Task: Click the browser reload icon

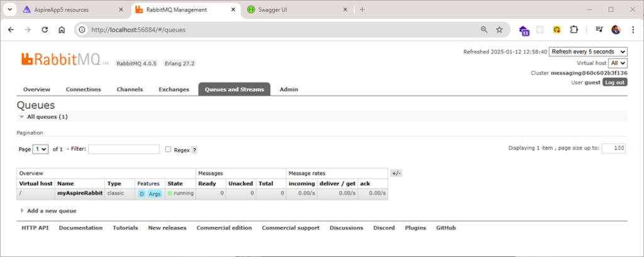Action: [45, 30]
